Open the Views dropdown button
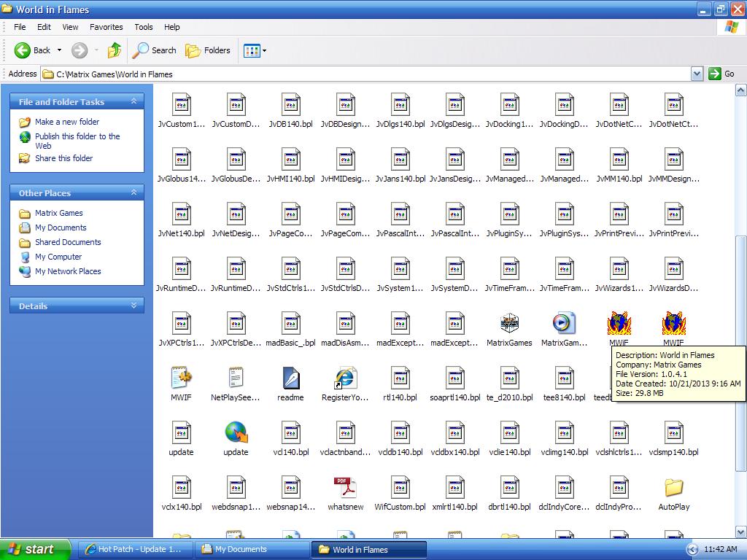This screenshot has height=560, width=747. coord(255,50)
